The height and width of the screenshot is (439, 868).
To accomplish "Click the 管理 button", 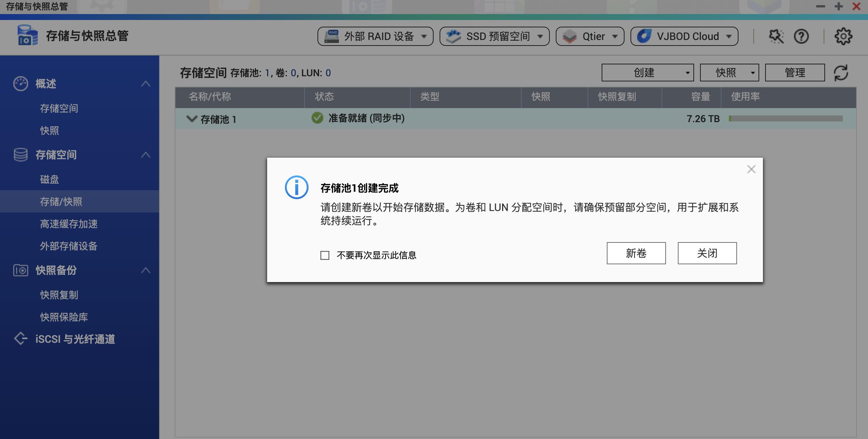I will [x=794, y=73].
